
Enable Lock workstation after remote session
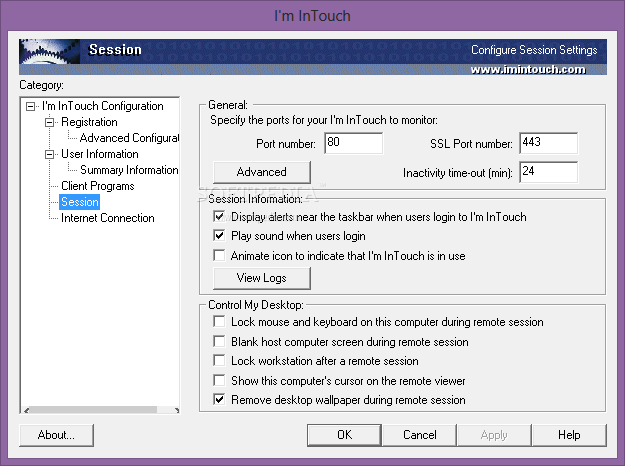pos(219,360)
